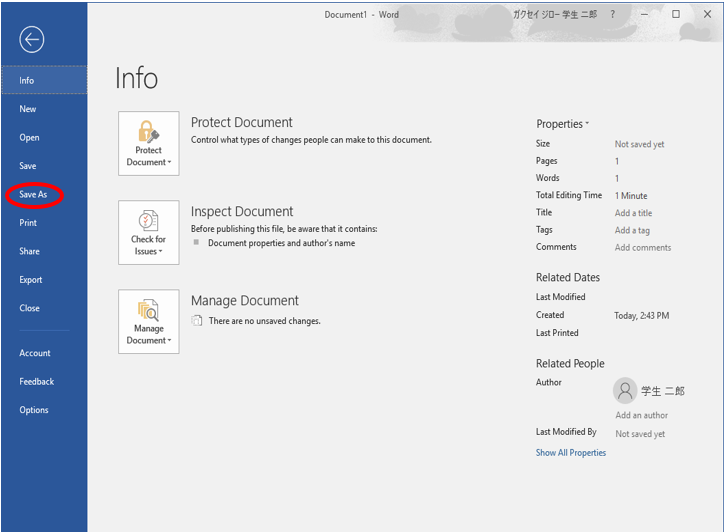
Task: Open the Check for Issues dropdown button
Action: 149,232
